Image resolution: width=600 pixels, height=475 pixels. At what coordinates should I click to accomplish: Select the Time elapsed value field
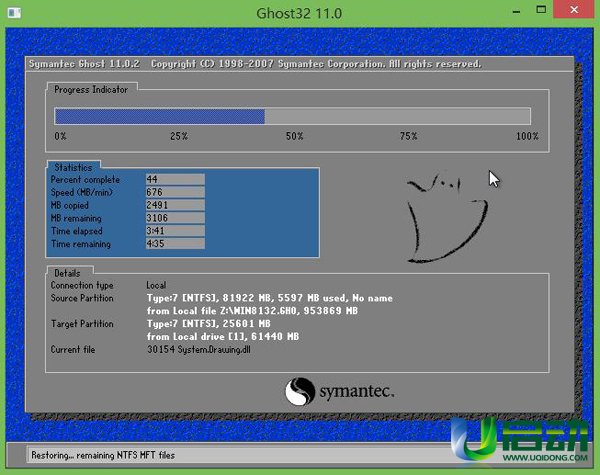pyautogui.click(x=174, y=231)
